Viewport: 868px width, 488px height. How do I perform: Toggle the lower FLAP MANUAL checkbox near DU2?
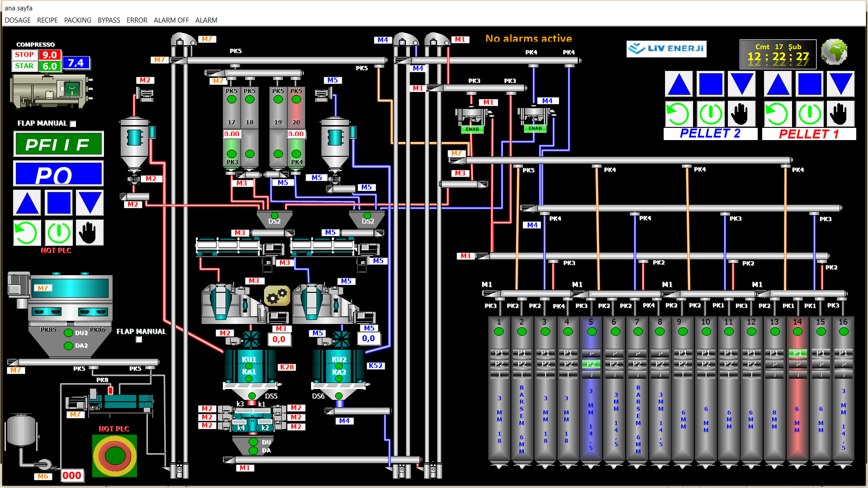tap(139, 339)
